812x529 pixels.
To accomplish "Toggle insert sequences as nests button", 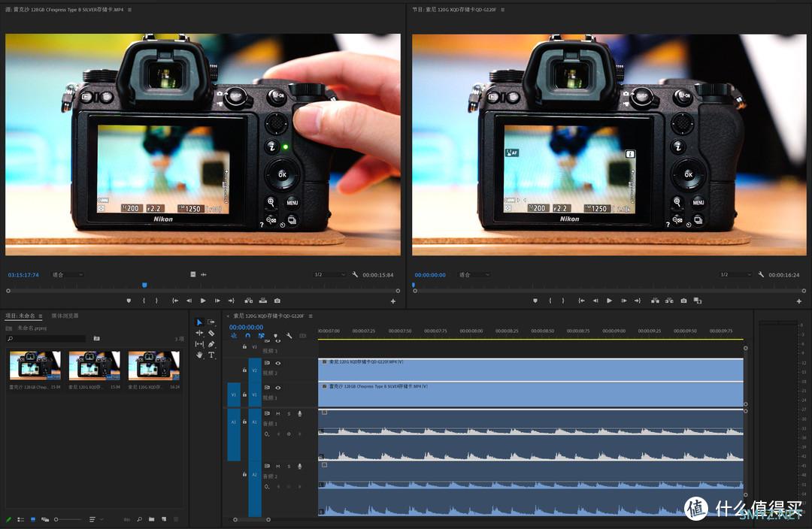I will 234,336.
